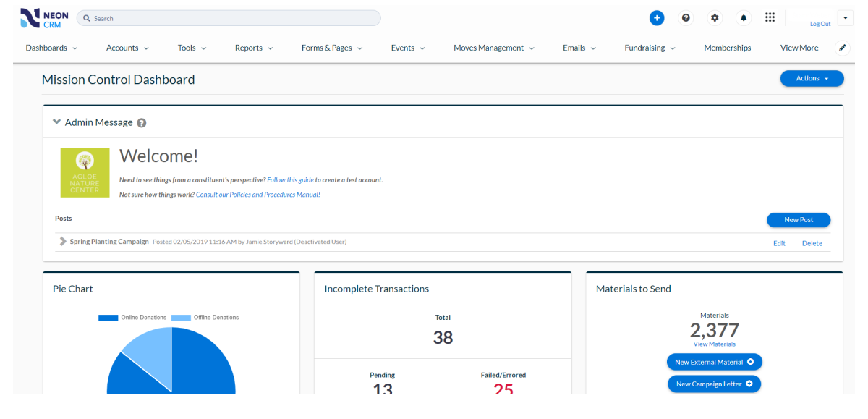Click the Materials to Send heading
This screenshot has height=419, width=868.
634,289
